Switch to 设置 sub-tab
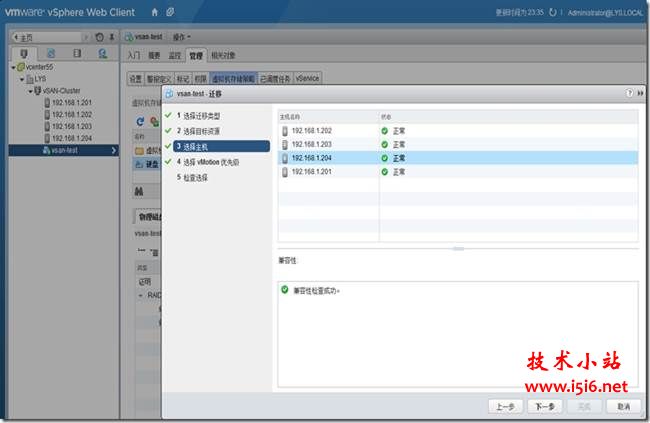The image size is (650, 423). tap(136, 78)
